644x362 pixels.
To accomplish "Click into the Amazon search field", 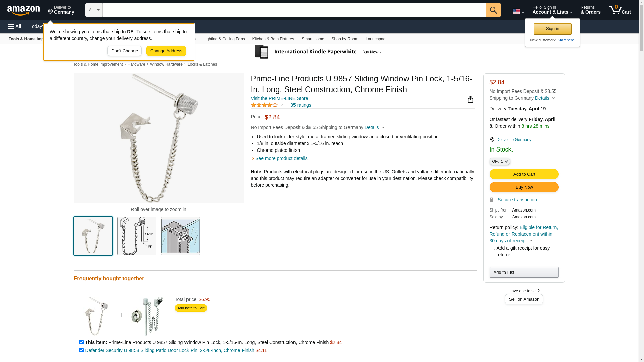I will (x=294, y=10).
